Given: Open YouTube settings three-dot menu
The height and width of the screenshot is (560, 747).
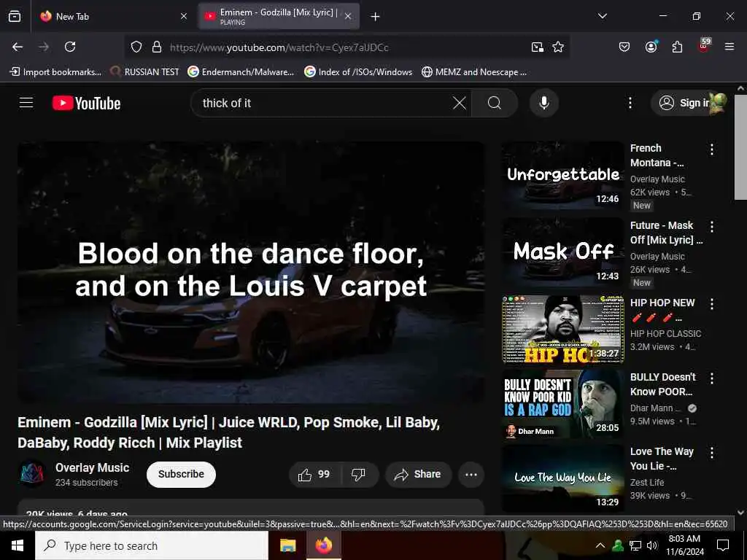Looking at the screenshot, I should click(630, 103).
